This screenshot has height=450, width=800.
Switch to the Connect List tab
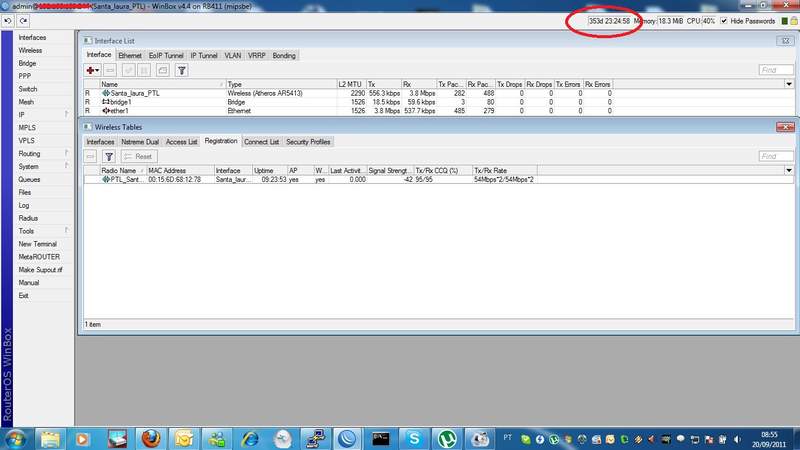pos(261,142)
